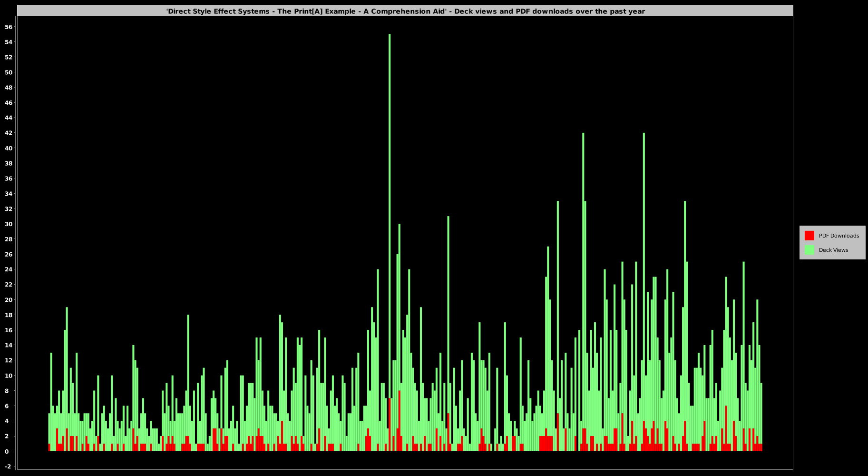Click the chart title about Direct Style Effect Systems
868x476 pixels.
coord(405,11)
